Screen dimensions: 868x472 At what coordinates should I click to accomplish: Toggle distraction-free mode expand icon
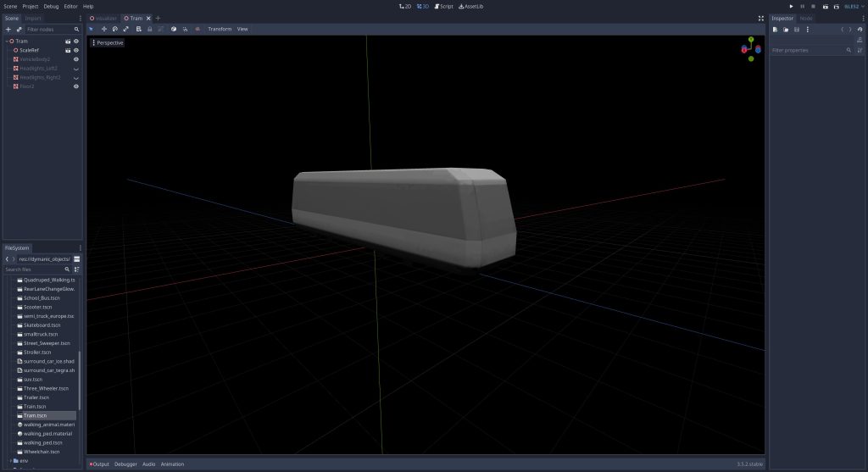[x=760, y=18]
